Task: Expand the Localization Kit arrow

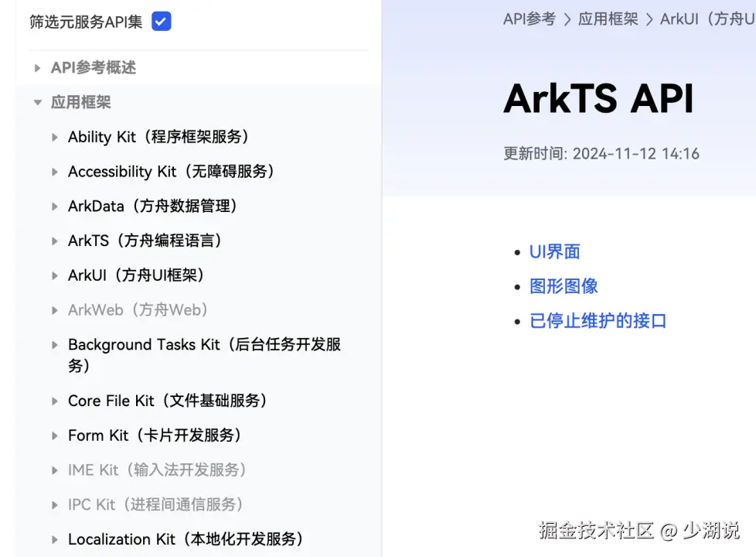Action: coord(54,540)
